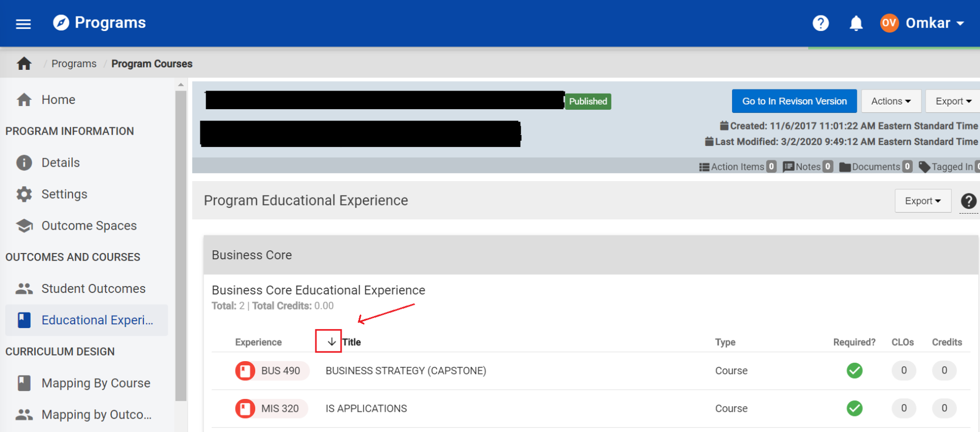
Task: Click the Credits count for BUS 490
Action: pyautogui.click(x=944, y=370)
